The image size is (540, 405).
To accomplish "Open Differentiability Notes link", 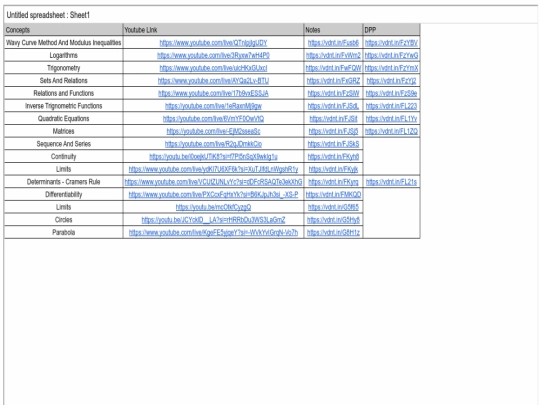I will pos(333,195).
